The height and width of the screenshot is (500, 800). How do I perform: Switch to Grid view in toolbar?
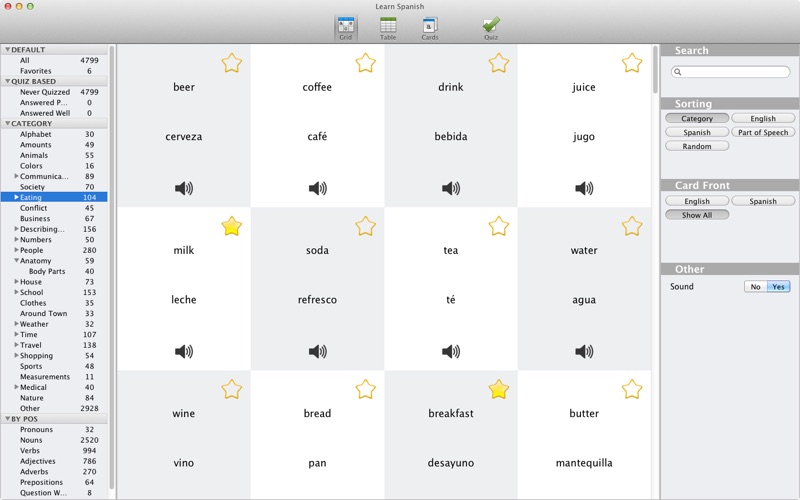coord(345,28)
